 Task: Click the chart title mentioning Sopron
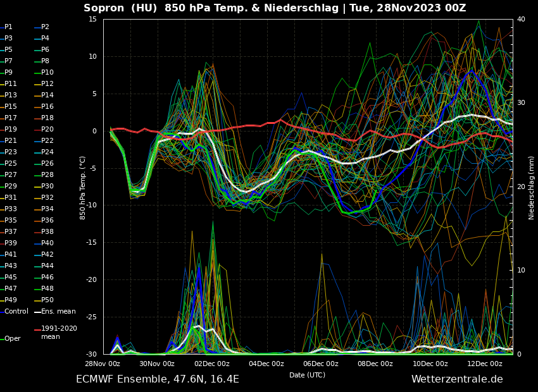[275, 8]
